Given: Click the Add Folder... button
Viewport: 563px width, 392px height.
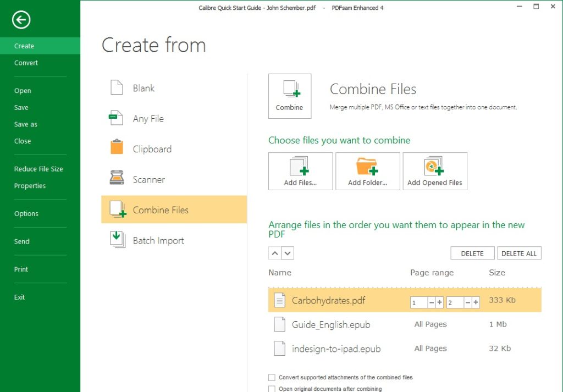Looking at the screenshot, I should click(x=368, y=171).
